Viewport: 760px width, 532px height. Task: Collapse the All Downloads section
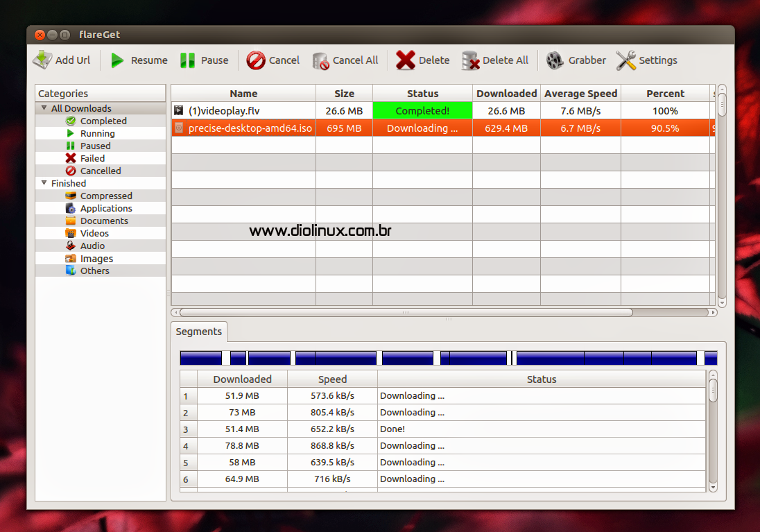coord(44,108)
